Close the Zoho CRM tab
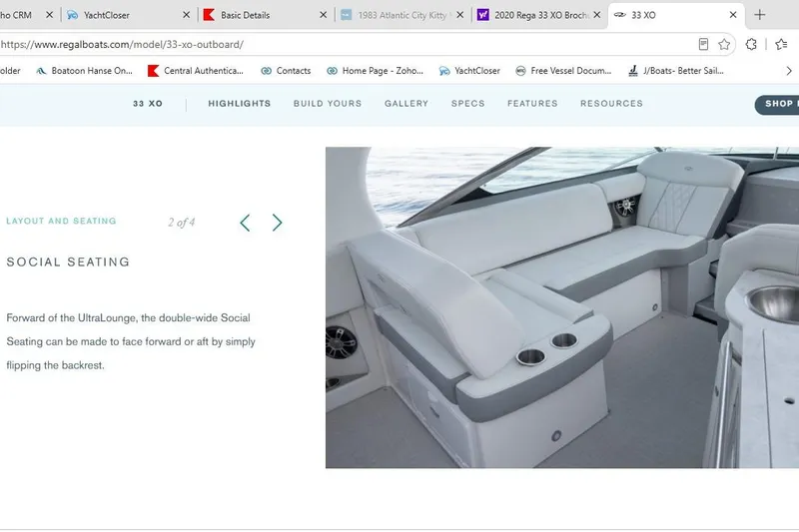Screen dimensions: 799x532 click(x=49, y=15)
